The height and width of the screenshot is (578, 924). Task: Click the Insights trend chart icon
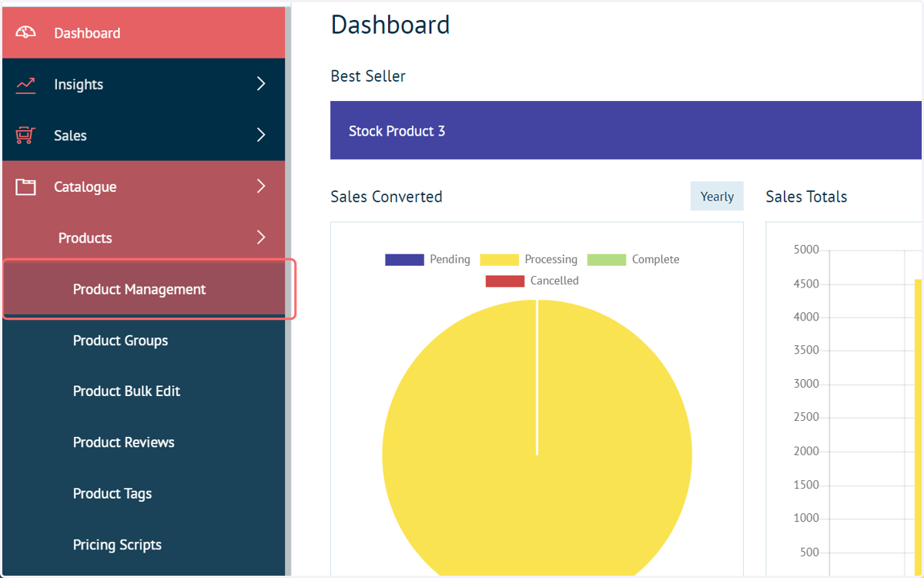tap(25, 84)
